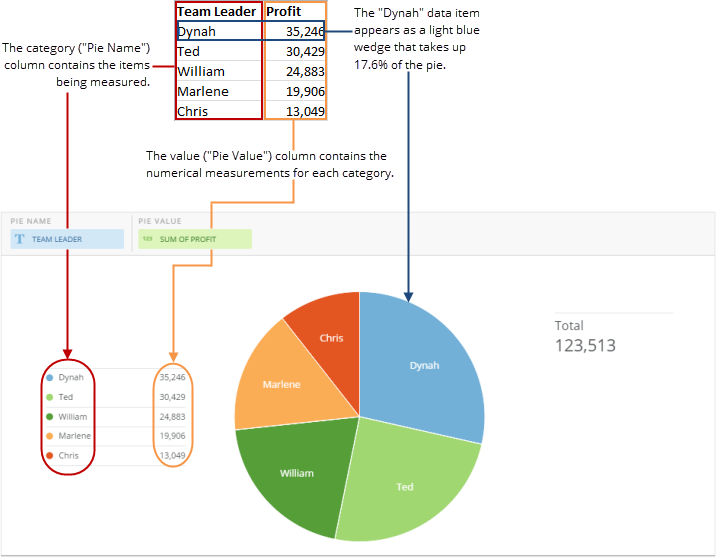Image resolution: width=716 pixels, height=557 pixels.
Task: Click the dark green legend dot beside William
Action: coord(49,416)
